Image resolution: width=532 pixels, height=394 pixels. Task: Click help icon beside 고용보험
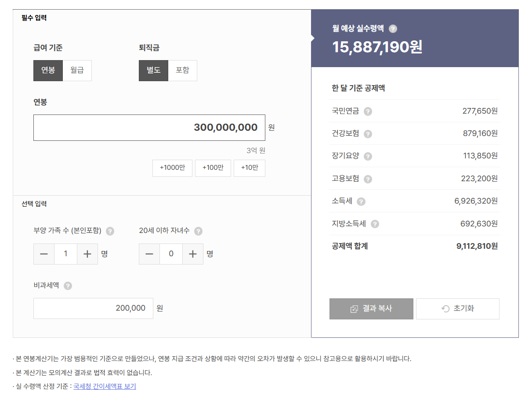368,179
